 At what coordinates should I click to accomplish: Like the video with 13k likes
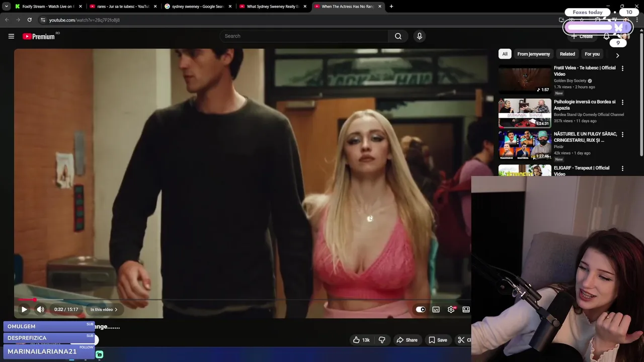point(361,340)
